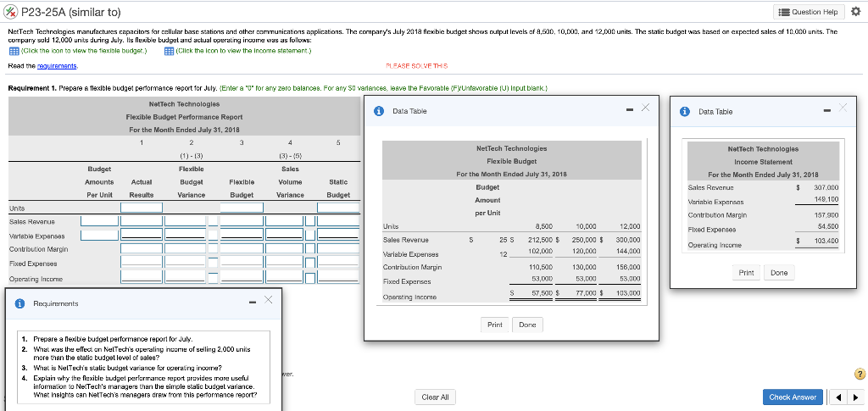Minimize the Income Statement data table dialog
Screen dimensions: 868x411
click(827, 111)
